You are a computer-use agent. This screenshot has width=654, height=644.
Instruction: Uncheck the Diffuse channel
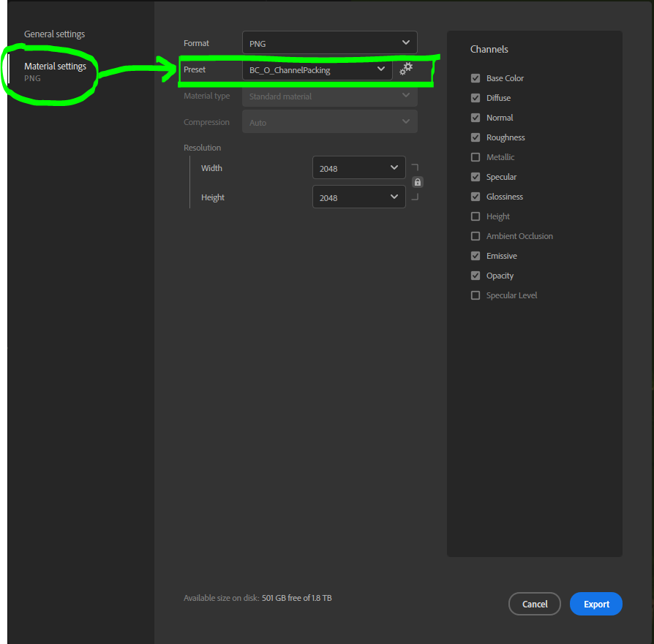475,98
